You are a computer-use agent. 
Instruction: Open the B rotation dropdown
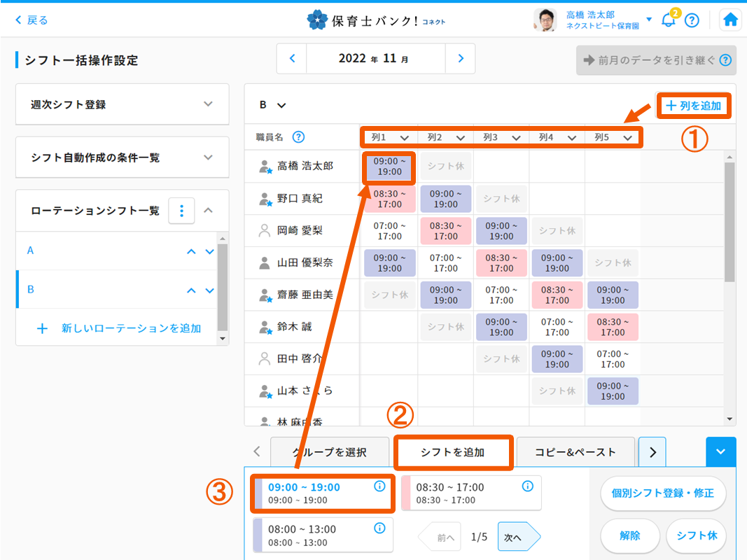pyautogui.click(x=273, y=105)
